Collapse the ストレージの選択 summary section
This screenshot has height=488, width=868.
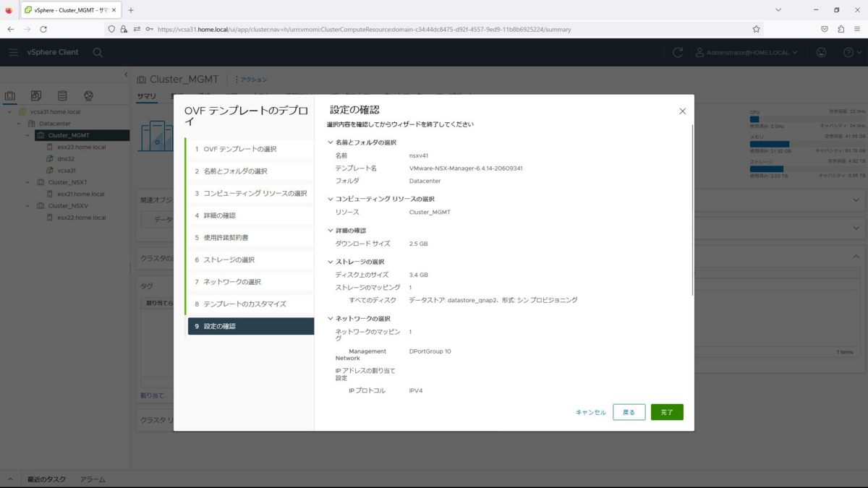tap(331, 262)
